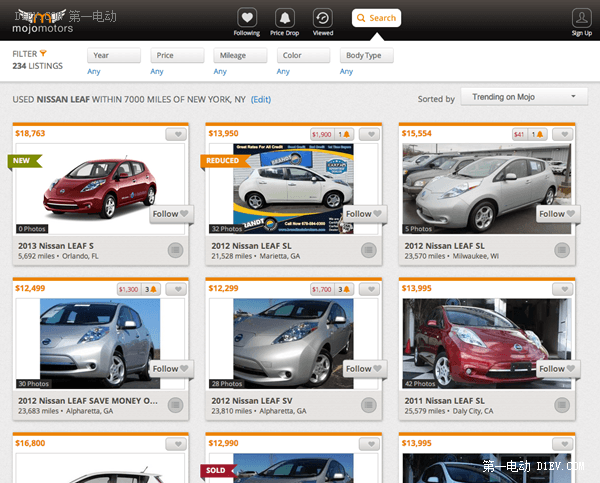Toggle heart on $12,990 listing
This screenshot has width=600, height=483.
[x=369, y=444]
